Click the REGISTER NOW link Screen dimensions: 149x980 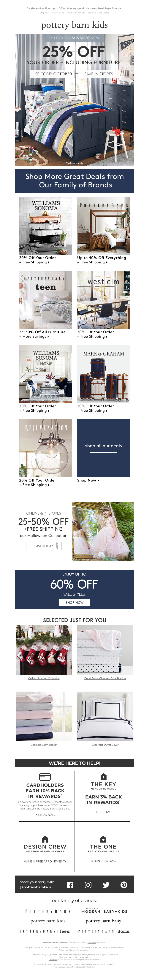coord(103,861)
